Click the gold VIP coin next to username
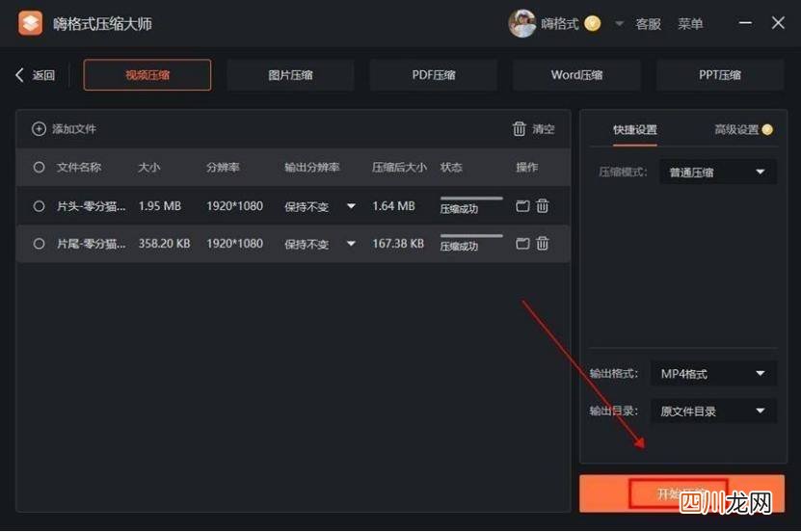This screenshot has height=532, width=801. point(592,23)
